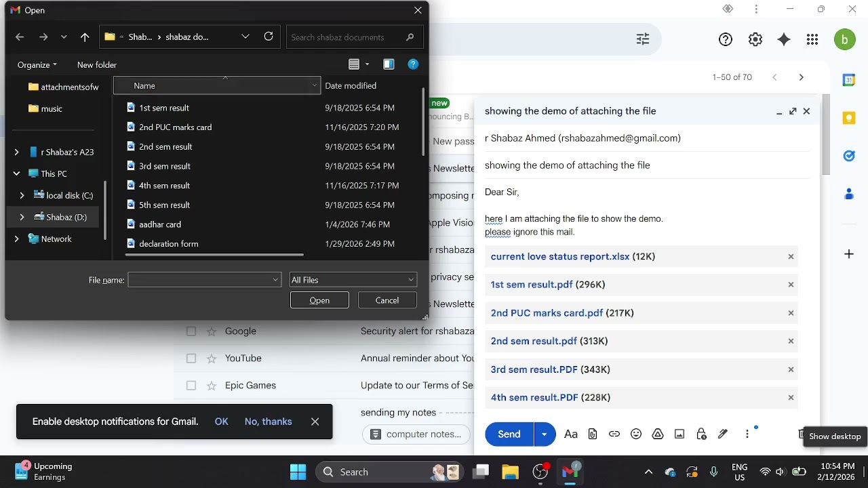Open the Windows Start menu
Screen dimensions: 868x488
(x=298, y=472)
